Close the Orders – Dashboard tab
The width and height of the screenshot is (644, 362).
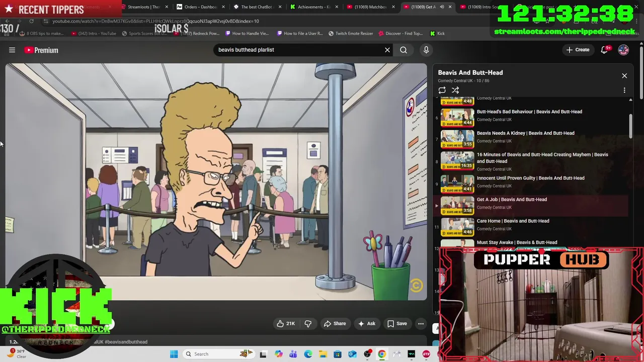coord(223,7)
